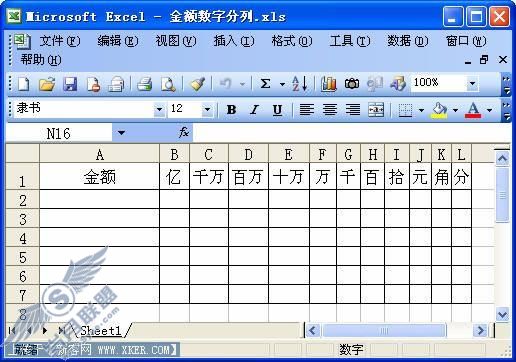The width and height of the screenshot is (516, 362).
Task: Sort ascending with the A-Z icon
Action: tap(300, 84)
